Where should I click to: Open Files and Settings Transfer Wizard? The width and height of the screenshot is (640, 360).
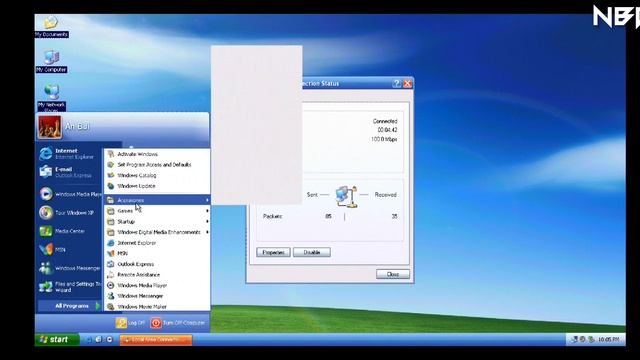[x=70, y=287]
